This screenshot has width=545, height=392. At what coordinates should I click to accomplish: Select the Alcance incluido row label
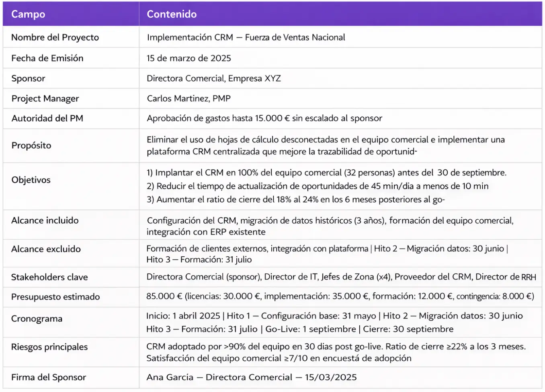[x=46, y=220]
